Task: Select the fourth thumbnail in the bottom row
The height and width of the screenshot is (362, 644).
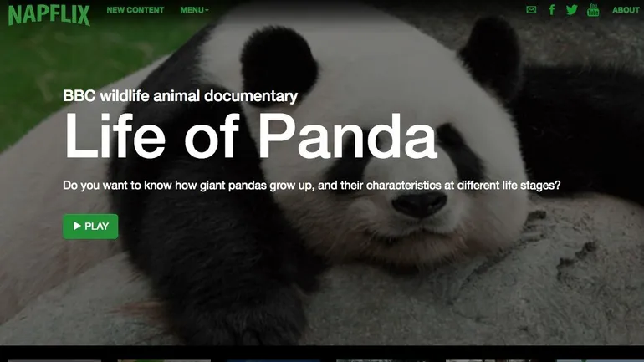Action: (383, 361)
